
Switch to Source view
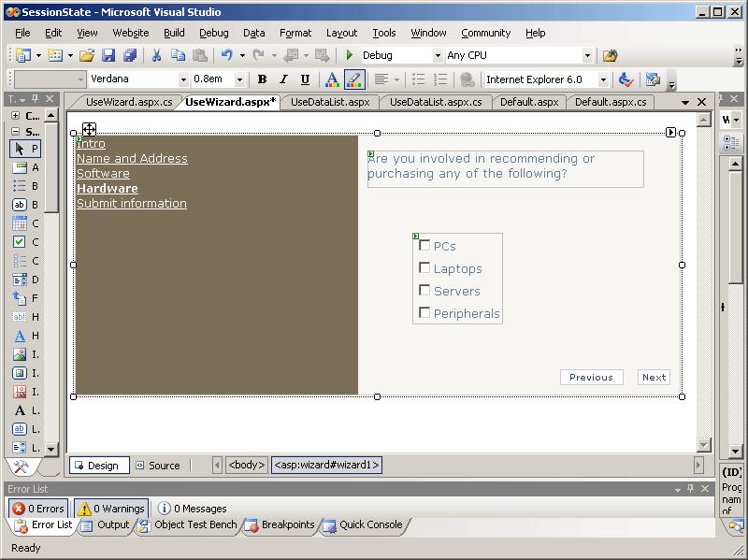157,466
